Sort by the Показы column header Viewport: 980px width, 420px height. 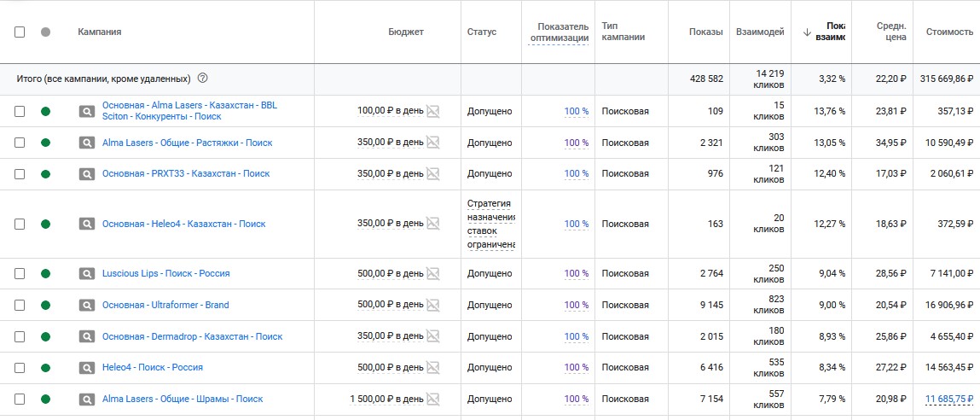click(705, 32)
